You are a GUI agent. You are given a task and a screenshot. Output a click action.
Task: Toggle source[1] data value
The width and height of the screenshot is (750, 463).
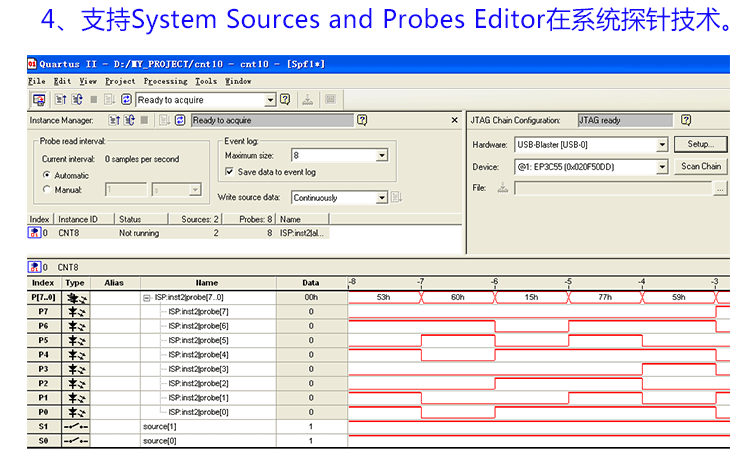(x=311, y=427)
